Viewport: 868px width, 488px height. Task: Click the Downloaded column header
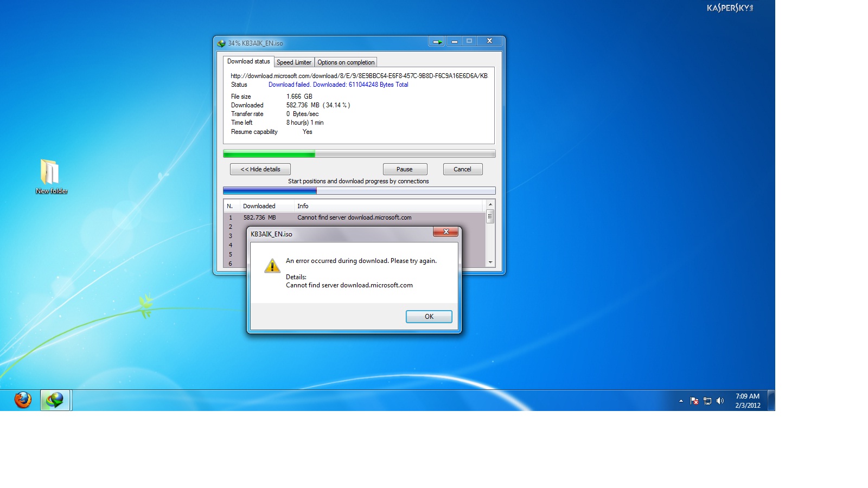point(266,206)
